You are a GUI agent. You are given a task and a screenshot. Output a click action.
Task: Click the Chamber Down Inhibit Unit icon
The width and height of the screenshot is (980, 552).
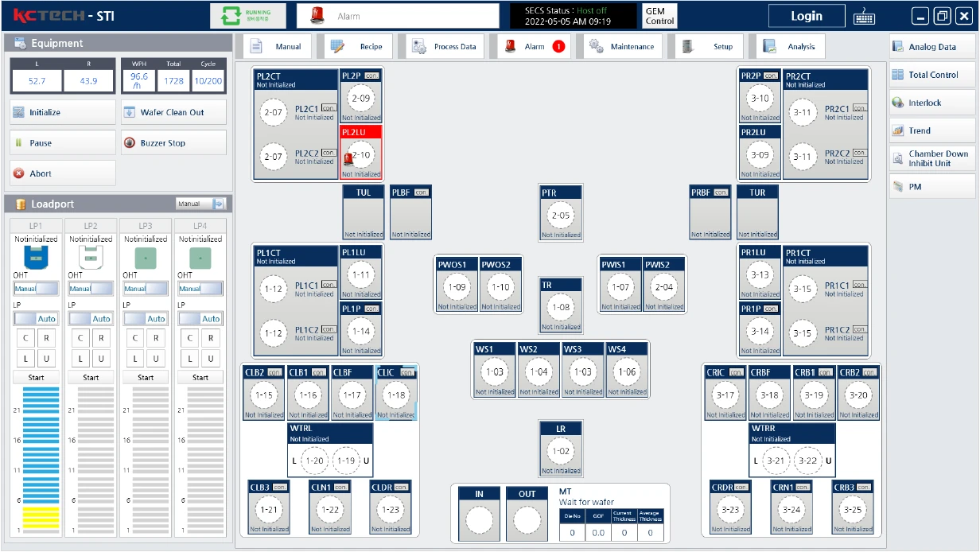[x=897, y=158]
